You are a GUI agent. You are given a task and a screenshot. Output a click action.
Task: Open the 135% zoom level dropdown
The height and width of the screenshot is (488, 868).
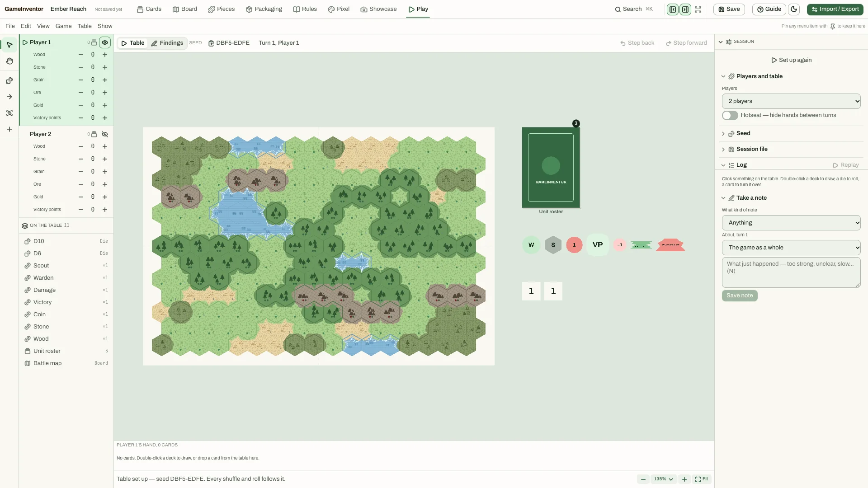(x=663, y=479)
